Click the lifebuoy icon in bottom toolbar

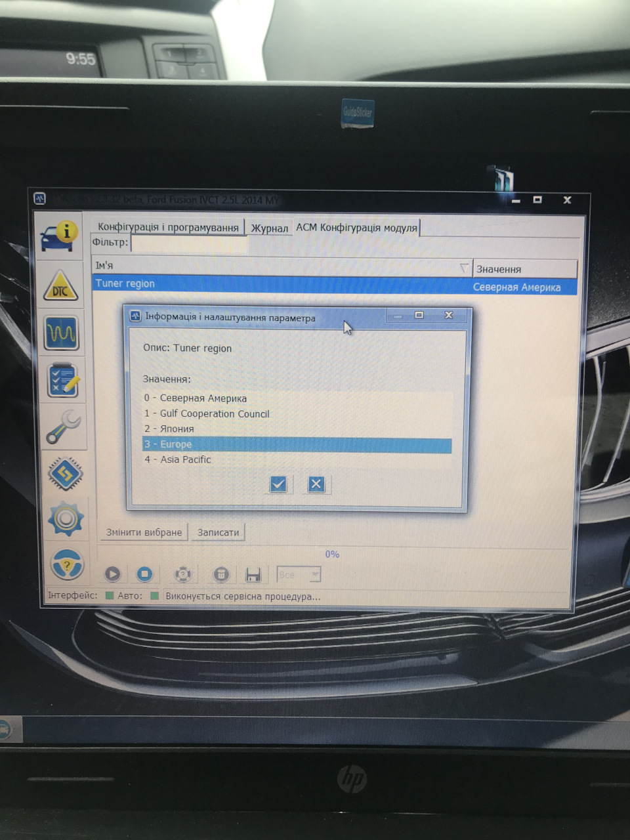pos(182,575)
